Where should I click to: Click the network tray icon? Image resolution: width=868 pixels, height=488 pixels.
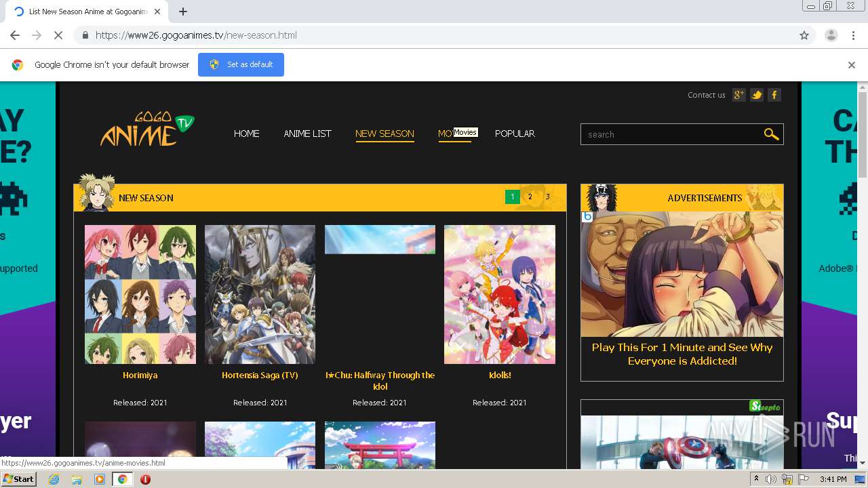pos(787,479)
